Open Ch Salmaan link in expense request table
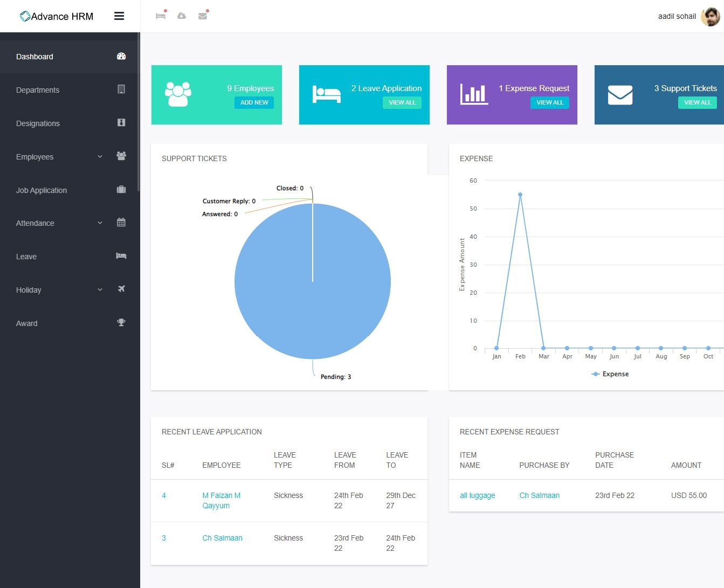724x588 pixels. click(539, 495)
